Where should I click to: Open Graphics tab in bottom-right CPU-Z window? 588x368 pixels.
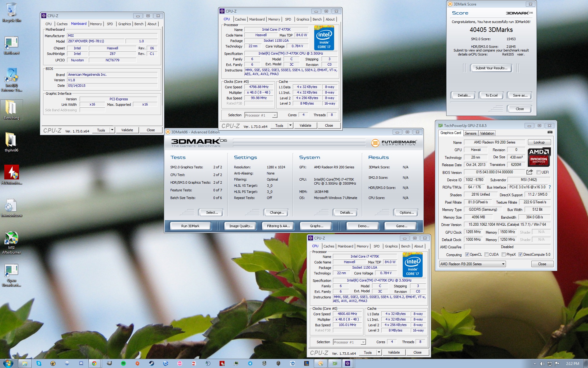[391, 246]
